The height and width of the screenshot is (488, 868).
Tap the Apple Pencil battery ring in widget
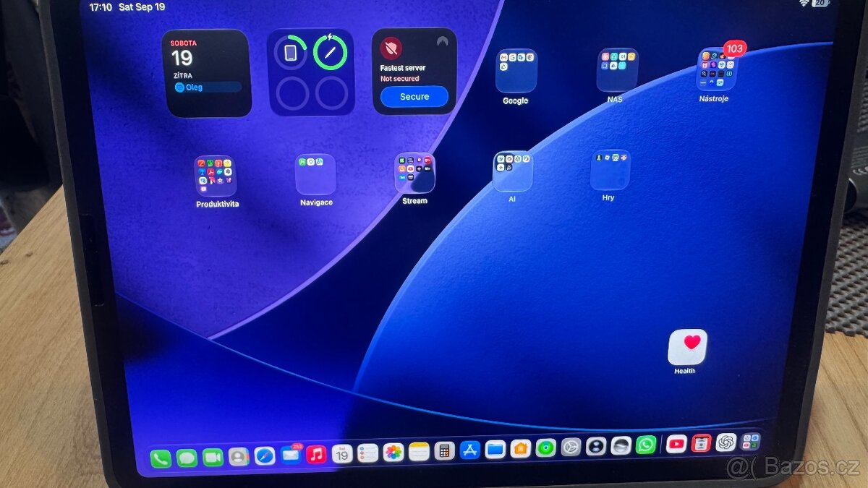(331, 52)
